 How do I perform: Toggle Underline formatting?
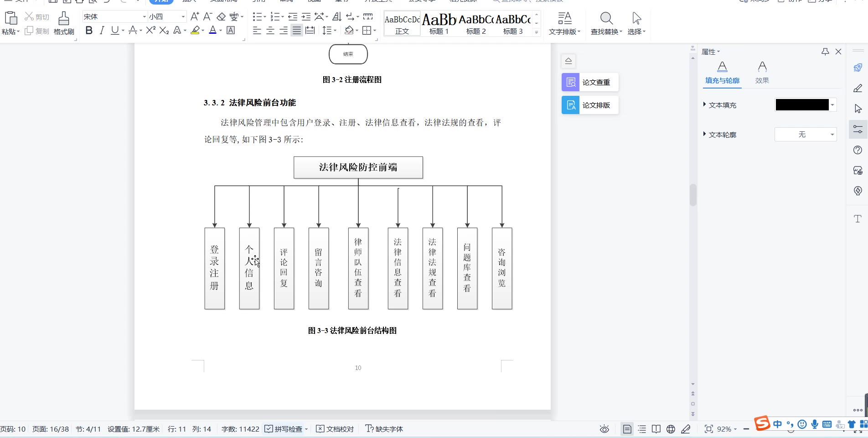coord(114,30)
